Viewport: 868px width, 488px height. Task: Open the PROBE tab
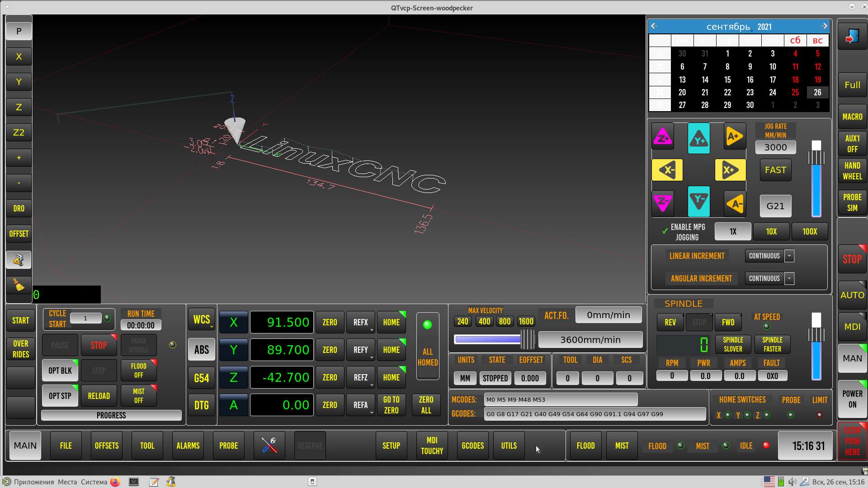point(229,446)
